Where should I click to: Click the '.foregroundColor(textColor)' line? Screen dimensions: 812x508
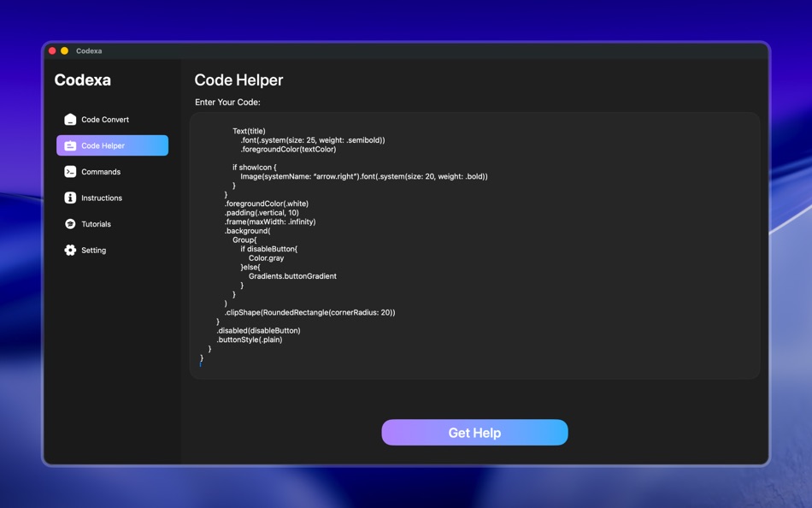tap(288, 150)
